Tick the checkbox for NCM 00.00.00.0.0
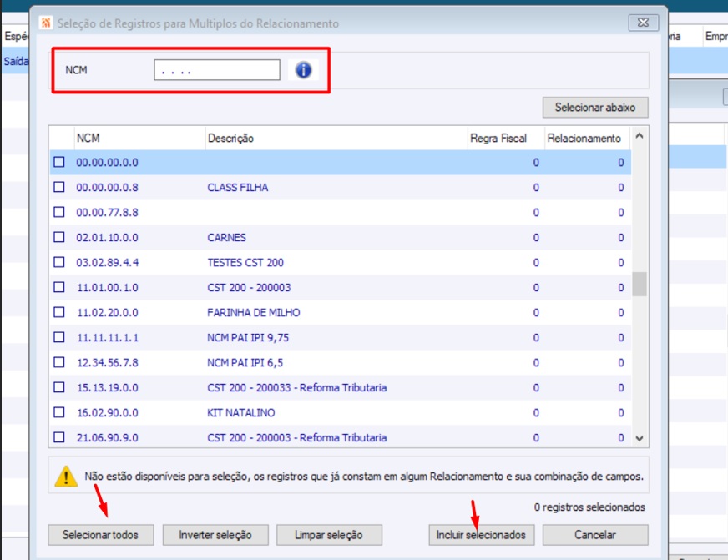Viewport: 728px width, 560px height. tap(59, 162)
